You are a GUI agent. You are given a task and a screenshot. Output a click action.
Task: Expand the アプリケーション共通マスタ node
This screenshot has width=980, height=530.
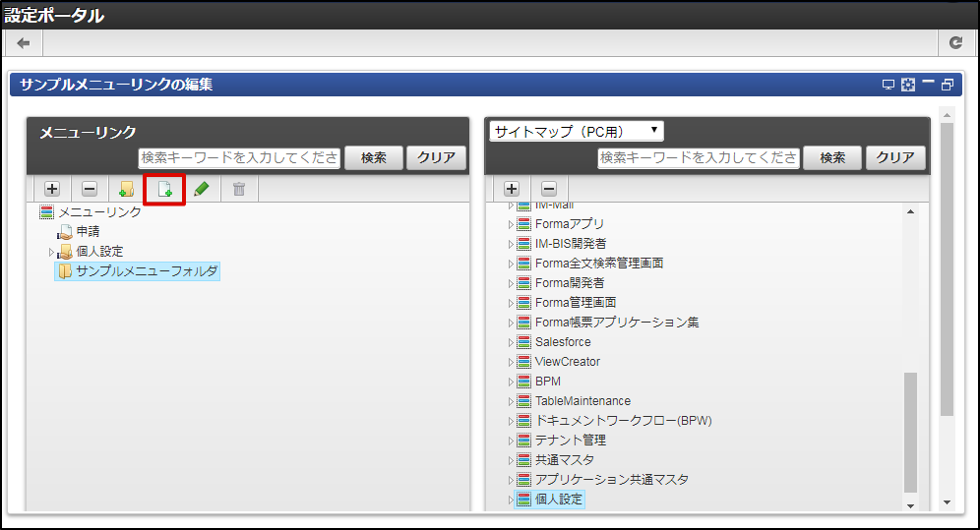[x=511, y=480]
